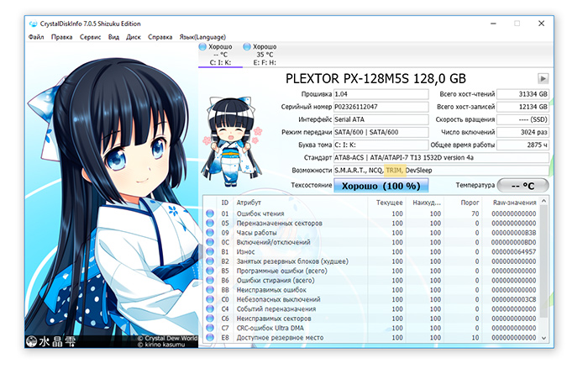The height and width of the screenshot is (369, 588).
Task: Click the status icon for Включений/отключений row
Action: [x=210, y=242]
